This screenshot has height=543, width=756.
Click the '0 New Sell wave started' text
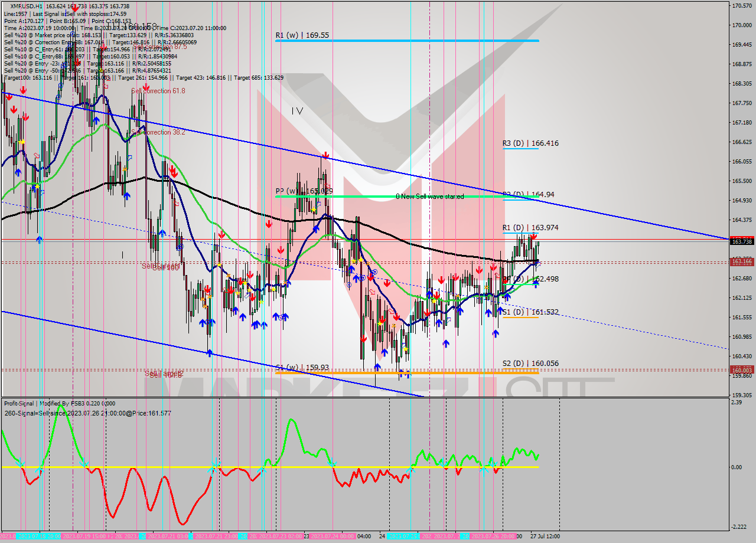429,197
